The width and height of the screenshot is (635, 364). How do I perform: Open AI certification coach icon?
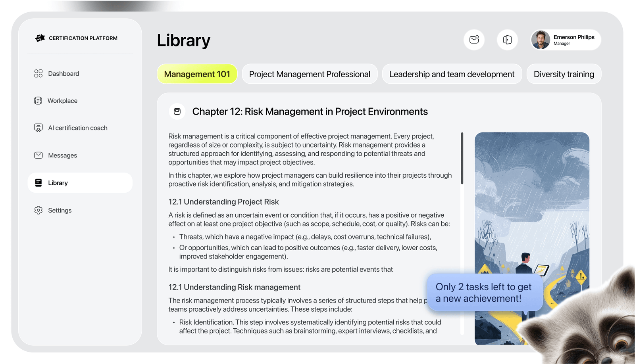click(38, 128)
